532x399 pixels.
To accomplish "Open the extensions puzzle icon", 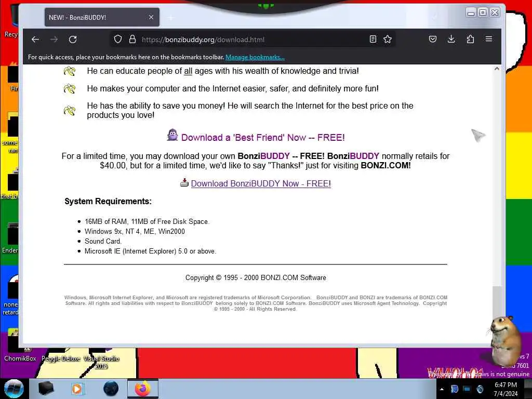I will click(x=470, y=39).
